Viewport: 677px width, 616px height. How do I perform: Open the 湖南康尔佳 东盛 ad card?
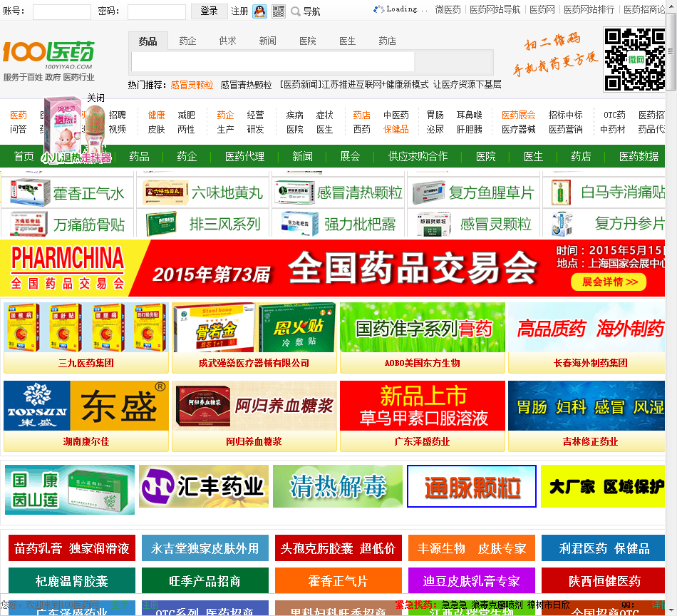coord(86,416)
